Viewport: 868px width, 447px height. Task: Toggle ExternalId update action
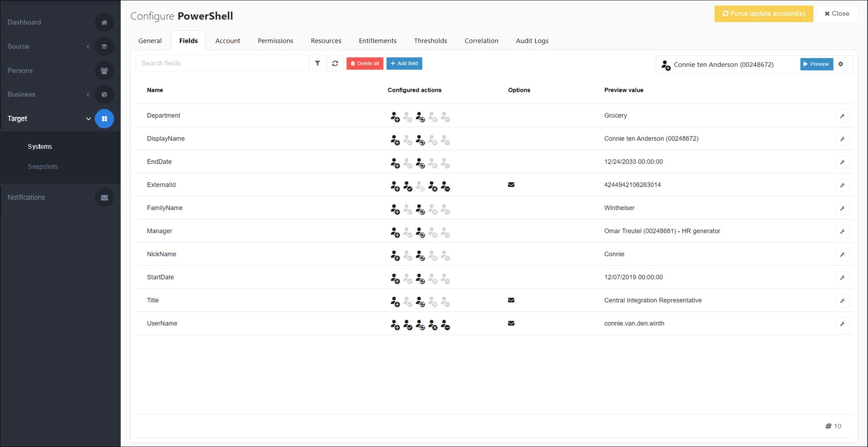[x=420, y=186]
